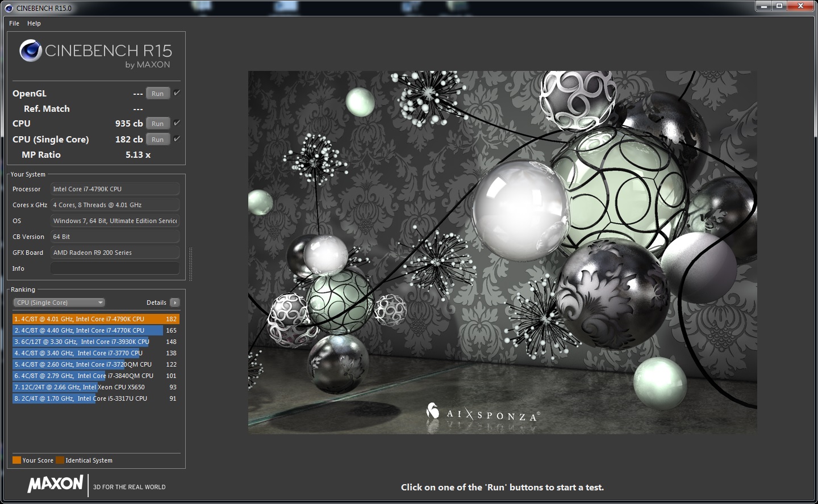Click the Cinebench R15 logo icon
Image resolution: width=818 pixels, height=504 pixels.
(x=31, y=51)
